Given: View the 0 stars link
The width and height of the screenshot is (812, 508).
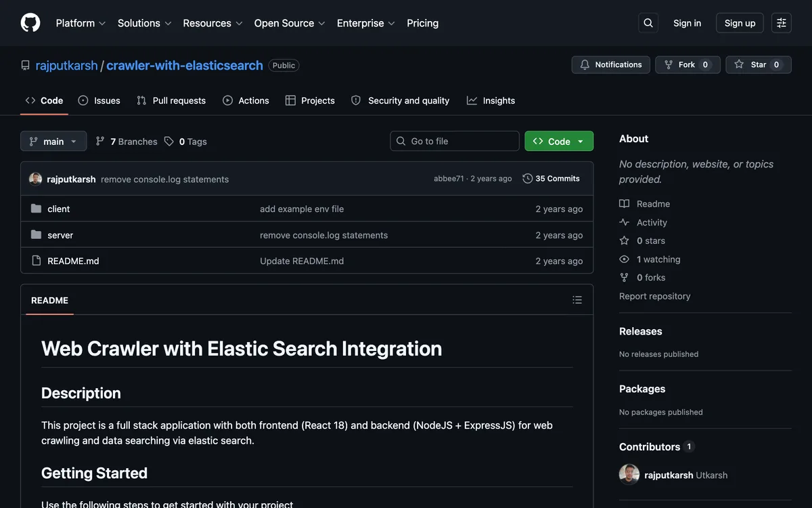Looking at the screenshot, I should pos(642,240).
